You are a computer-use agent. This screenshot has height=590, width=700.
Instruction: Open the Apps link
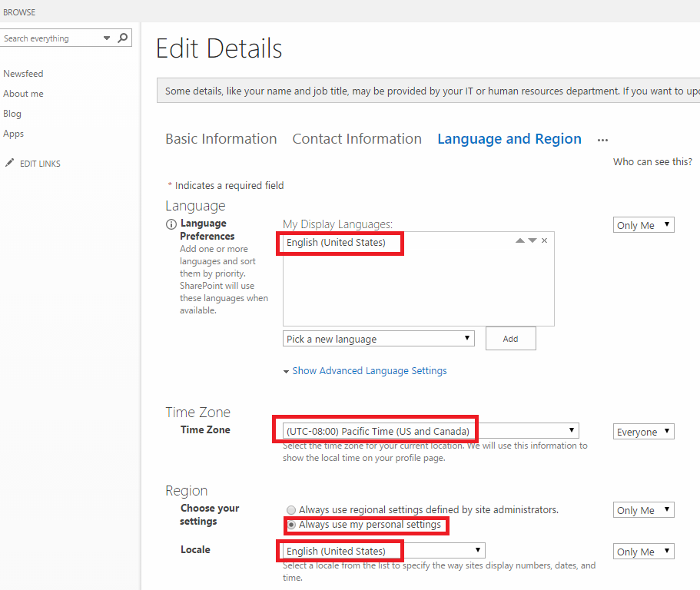pyautogui.click(x=13, y=134)
